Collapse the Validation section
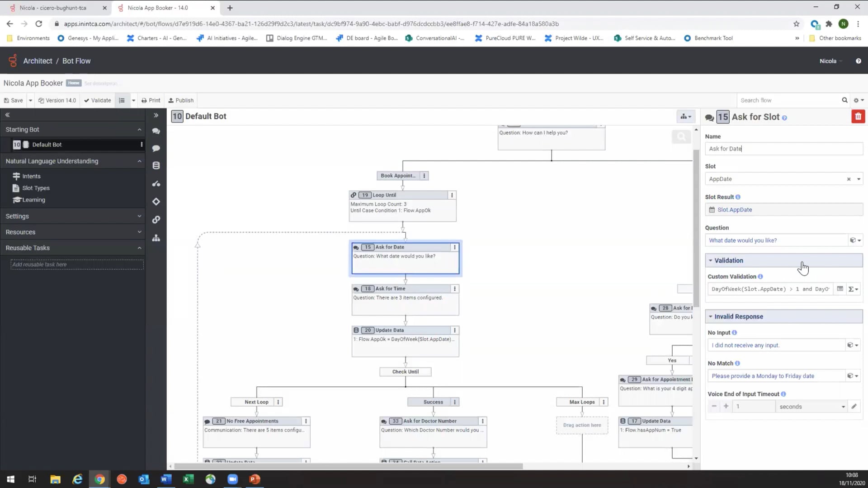Image resolution: width=868 pixels, height=488 pixels. coord(710,260)
